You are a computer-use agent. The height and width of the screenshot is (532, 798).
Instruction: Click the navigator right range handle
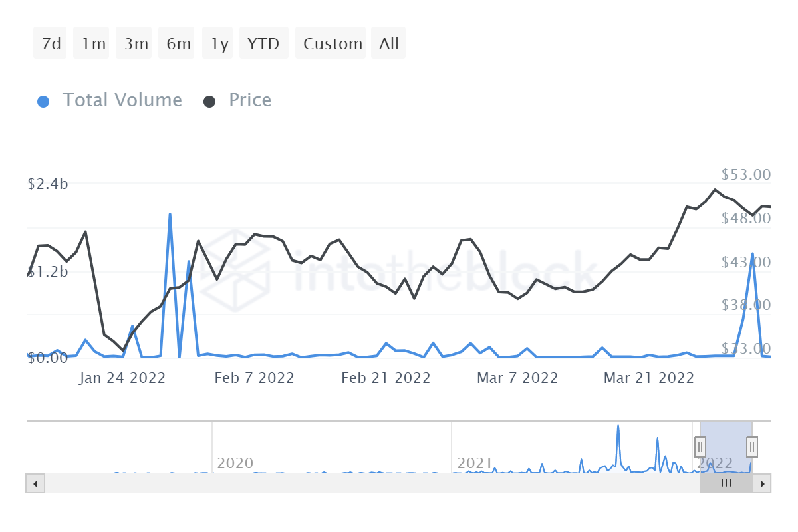tap(752, 446)
